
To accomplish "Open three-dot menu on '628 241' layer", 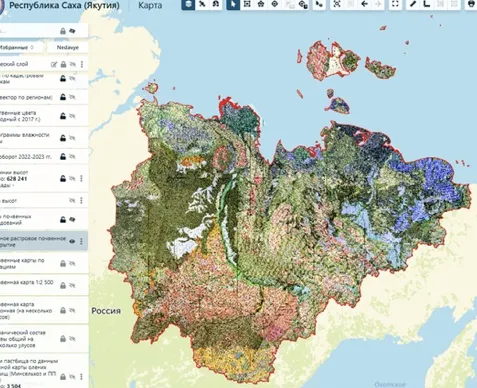I will click(81, 178).
